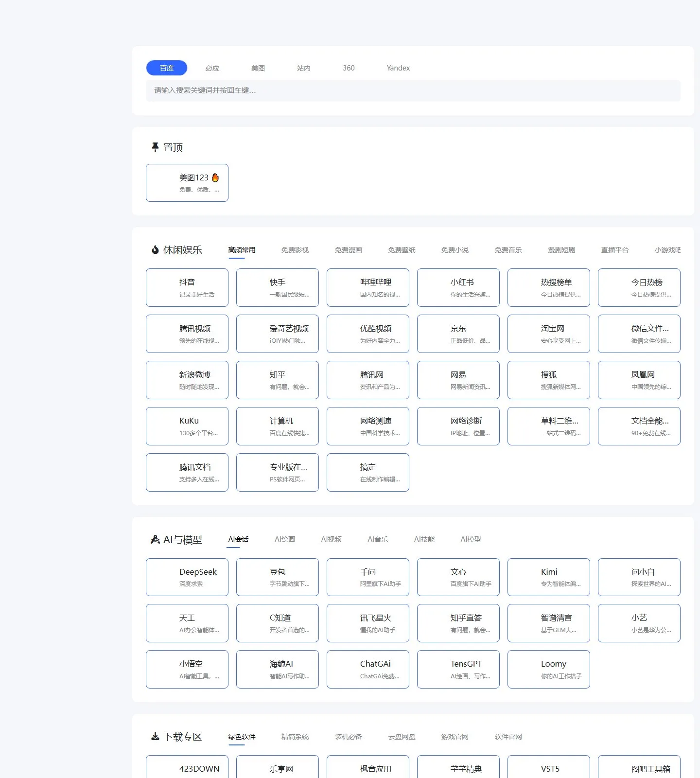Open the Loomy card
This screenshot has width=700, height=778.
point(549,669)
